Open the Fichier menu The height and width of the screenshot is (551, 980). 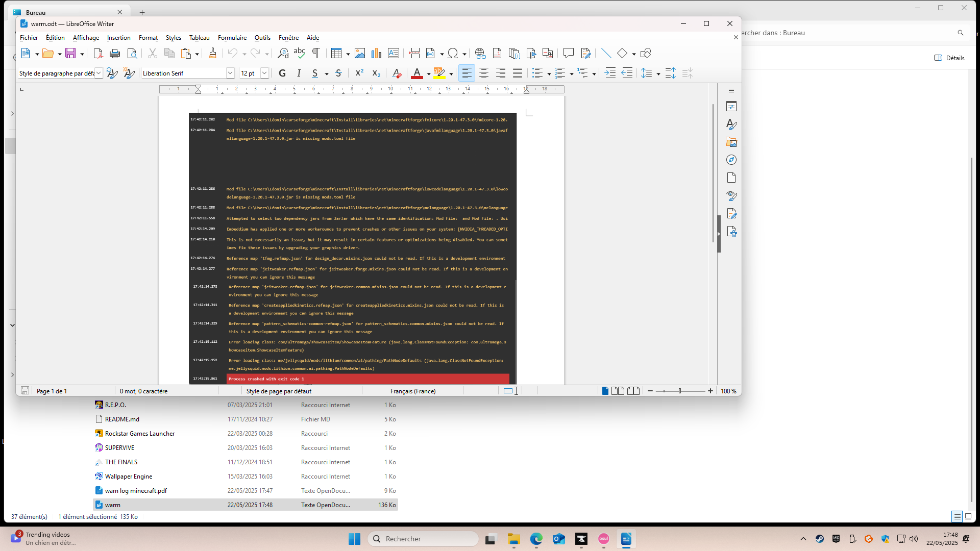point(29,38)
